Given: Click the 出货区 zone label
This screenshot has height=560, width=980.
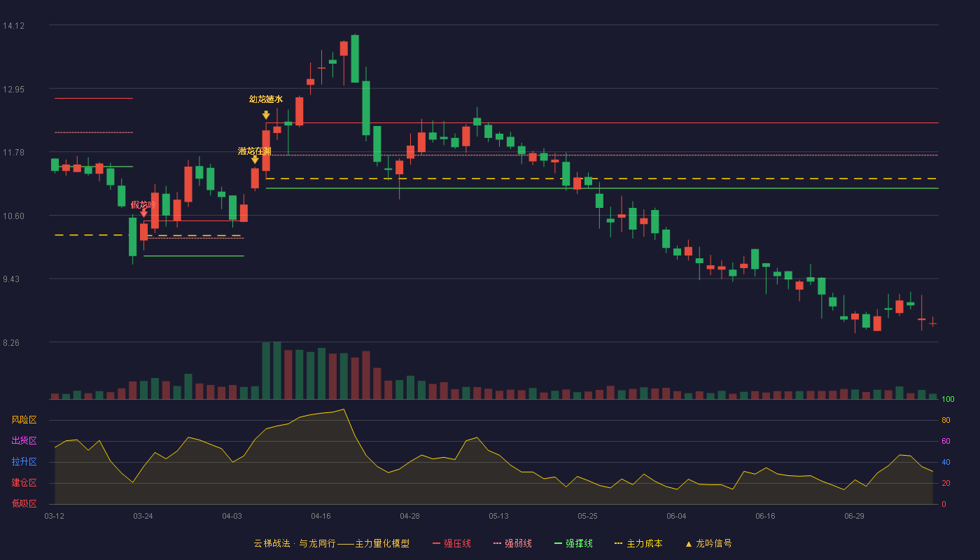Looking at the screenshot, I should [x=24, y=441].
